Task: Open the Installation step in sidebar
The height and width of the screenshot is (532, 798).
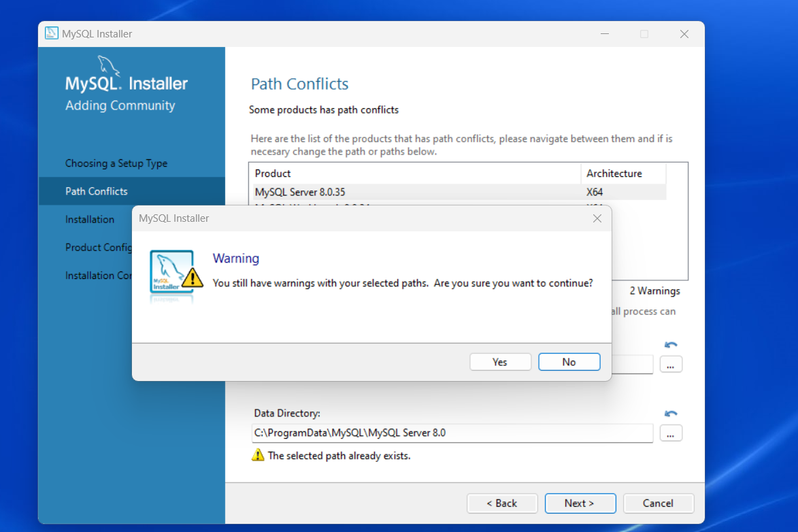Action: coord(90,220)
